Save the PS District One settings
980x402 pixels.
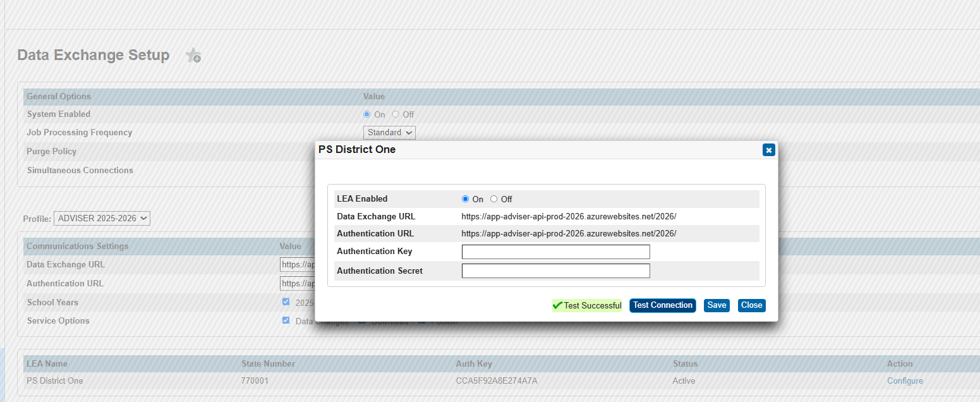pos(717,305)
